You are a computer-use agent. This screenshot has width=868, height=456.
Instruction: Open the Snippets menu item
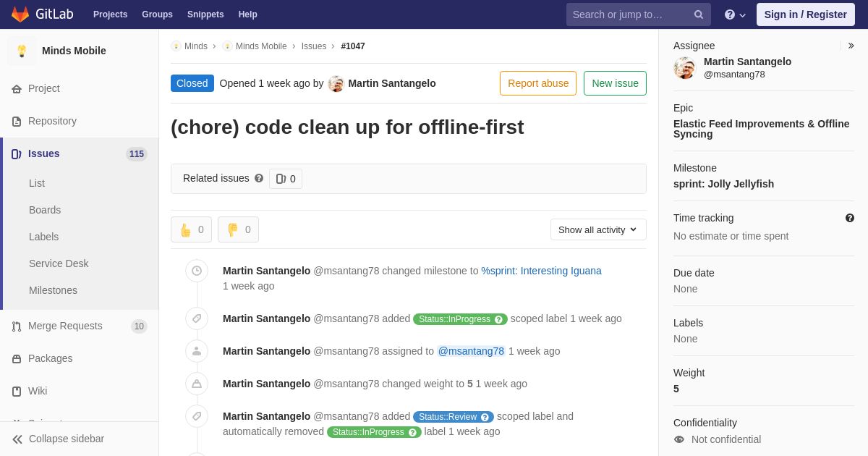point(205,14)
